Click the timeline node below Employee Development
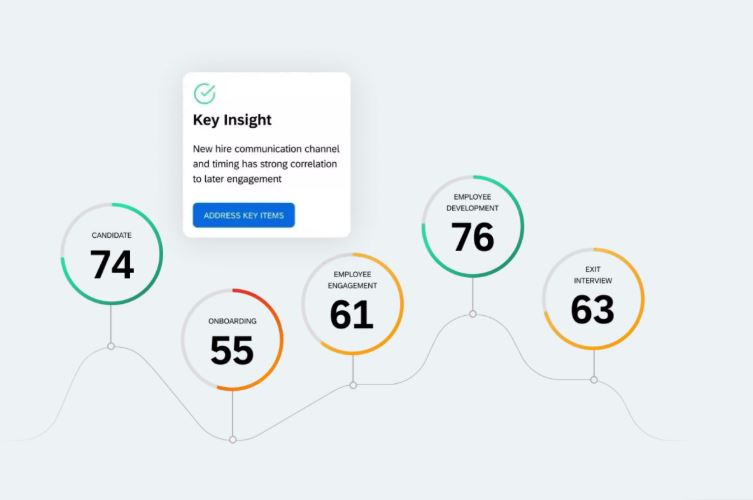Screen dimensions: 753x500 coord(473,314)
